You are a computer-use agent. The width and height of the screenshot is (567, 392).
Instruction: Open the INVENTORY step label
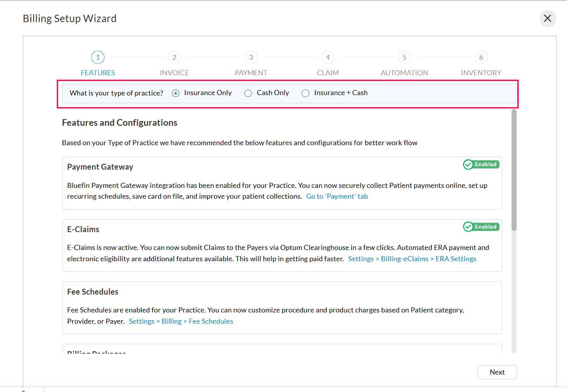481,73
